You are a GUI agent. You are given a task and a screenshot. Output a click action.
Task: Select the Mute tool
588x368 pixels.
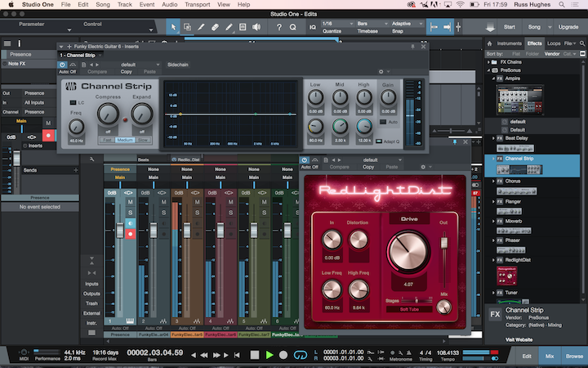243,27
